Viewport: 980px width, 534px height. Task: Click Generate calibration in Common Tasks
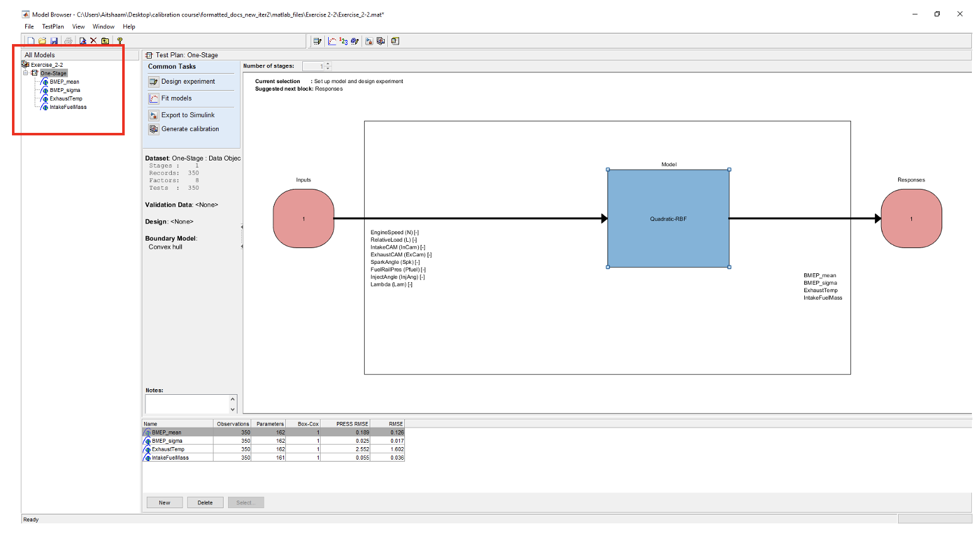pos(190,129)
